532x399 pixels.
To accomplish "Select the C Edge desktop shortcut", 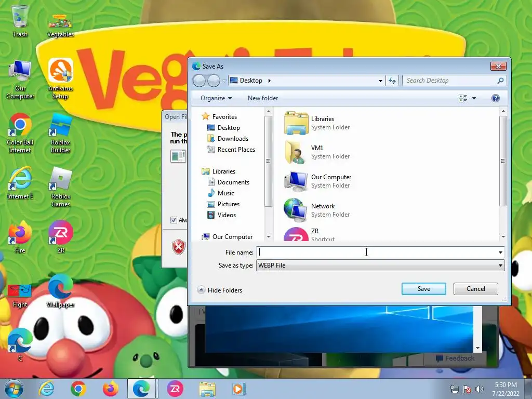I will [20, 344].
